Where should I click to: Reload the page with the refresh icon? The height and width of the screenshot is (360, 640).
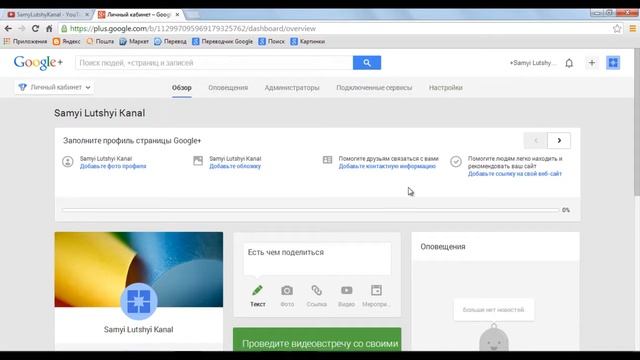coord(36,29)
